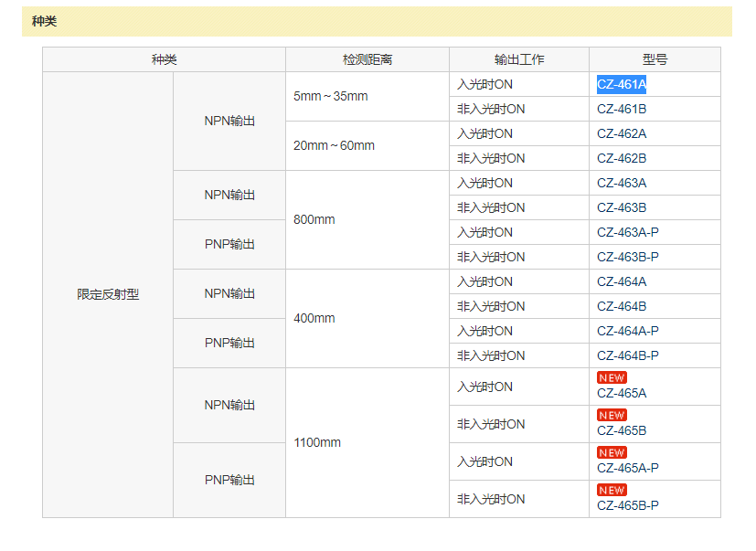The width and height of the screenshot is (756, 551).
Task: Choose model CZ-463A-P
Action: point(628,232)
